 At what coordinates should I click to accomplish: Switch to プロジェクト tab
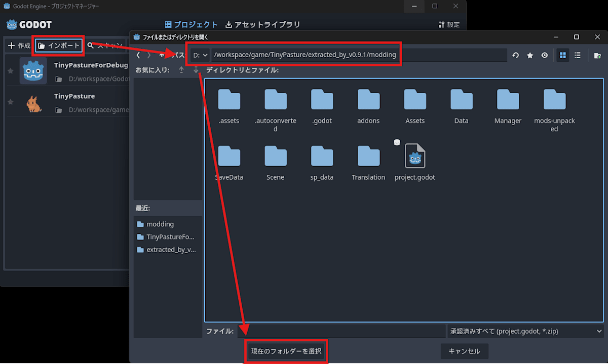[191, 24]
